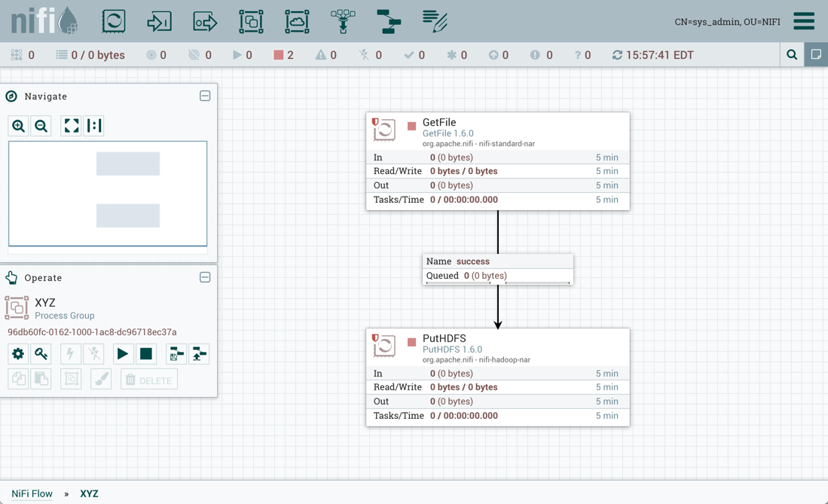
Task: Select the Input Port toolbar icon
Action: (159, 21)
